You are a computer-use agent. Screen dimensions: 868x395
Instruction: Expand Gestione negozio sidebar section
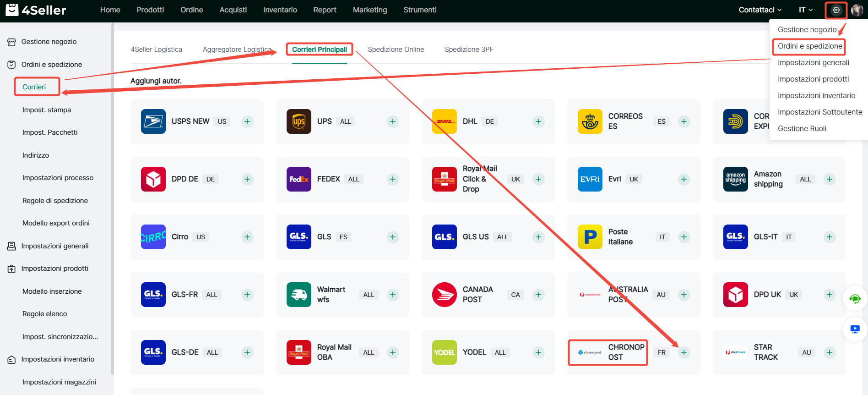coord(49,42)
